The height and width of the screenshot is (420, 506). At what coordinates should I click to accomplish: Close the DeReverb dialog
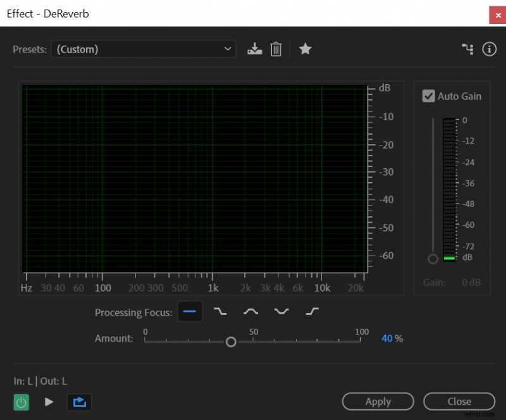(x=460, y=402)
